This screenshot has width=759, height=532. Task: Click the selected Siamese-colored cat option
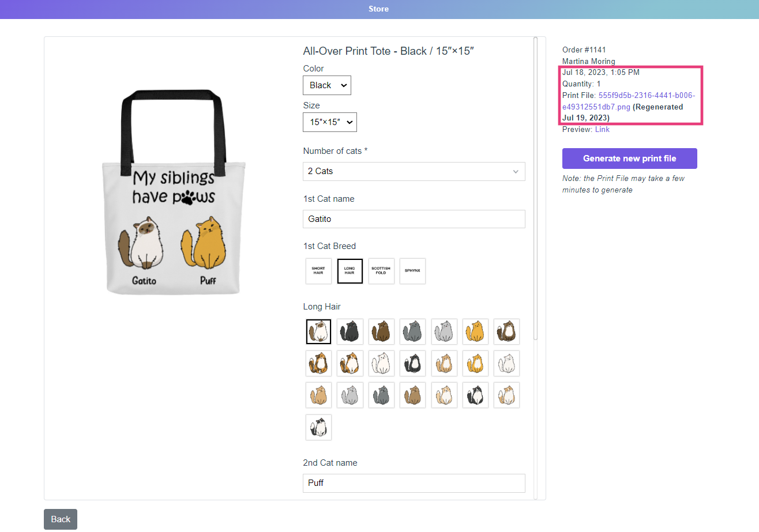click(x=318, y=331)
